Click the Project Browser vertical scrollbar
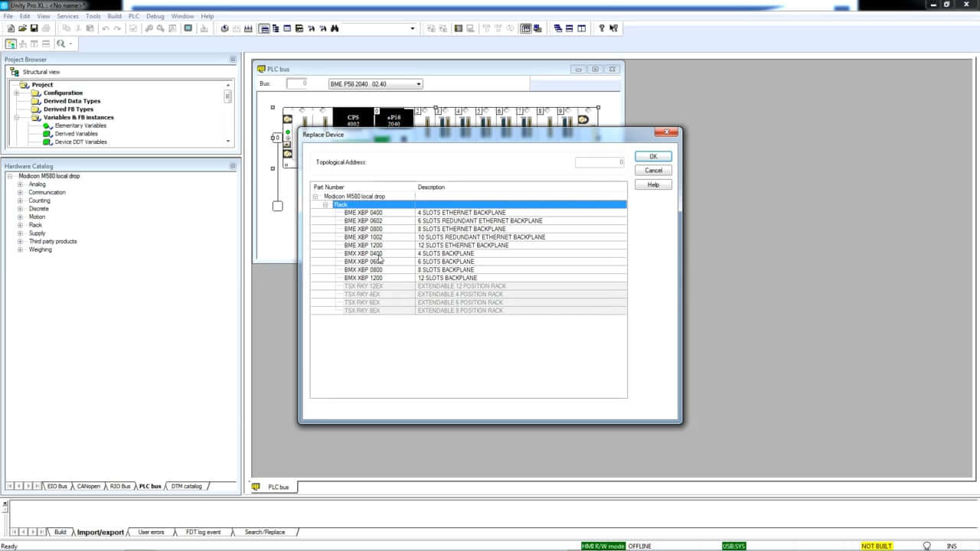 click(x=227, y=113)
